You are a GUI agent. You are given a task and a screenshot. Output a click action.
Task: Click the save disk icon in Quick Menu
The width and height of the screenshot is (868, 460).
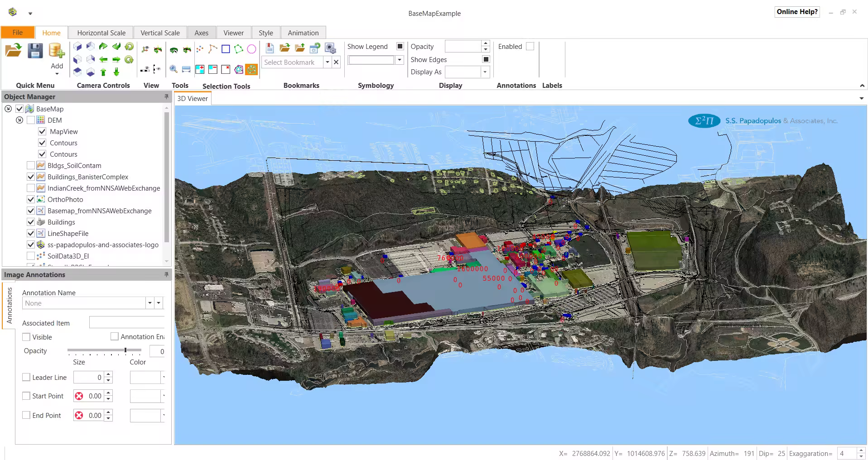tap(35, 51)
